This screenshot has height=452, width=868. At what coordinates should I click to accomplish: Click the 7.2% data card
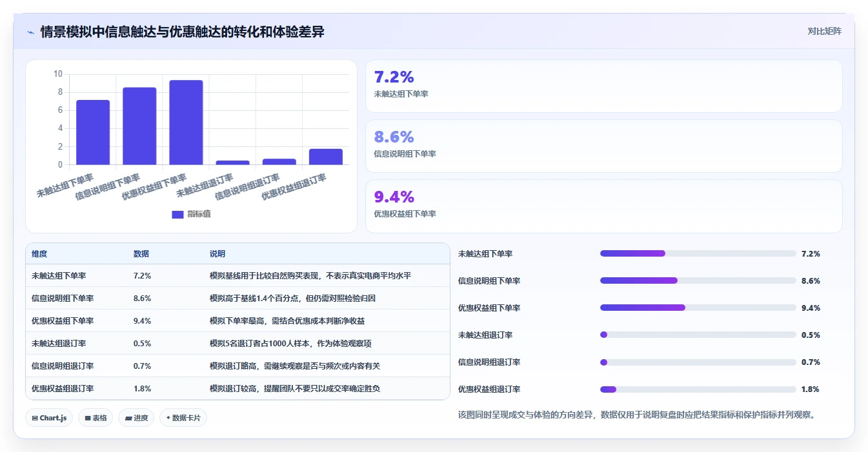coord(604,86)
